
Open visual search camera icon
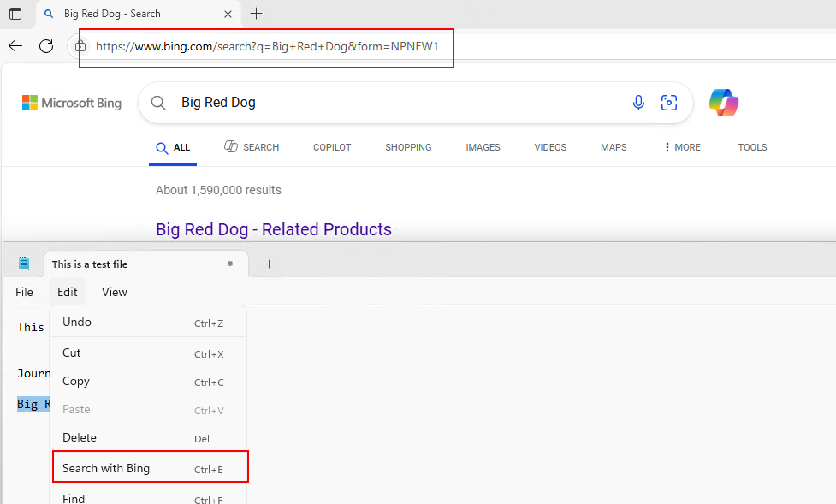click(668, 103)
